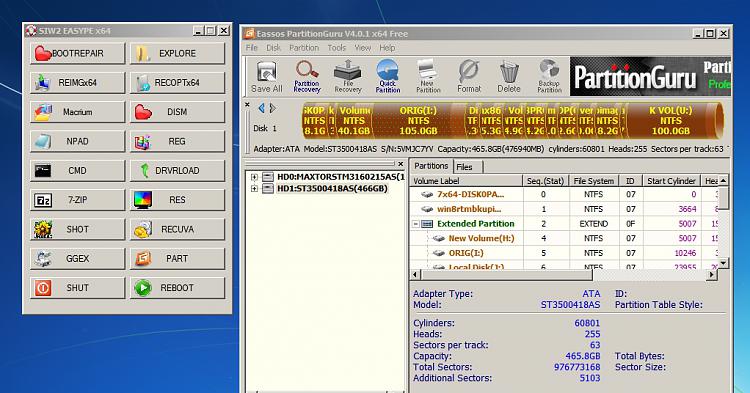Start the SHOT screenshot tool
Screen dimensions: 750x393
pyautogui.click(x=77, y=229)
